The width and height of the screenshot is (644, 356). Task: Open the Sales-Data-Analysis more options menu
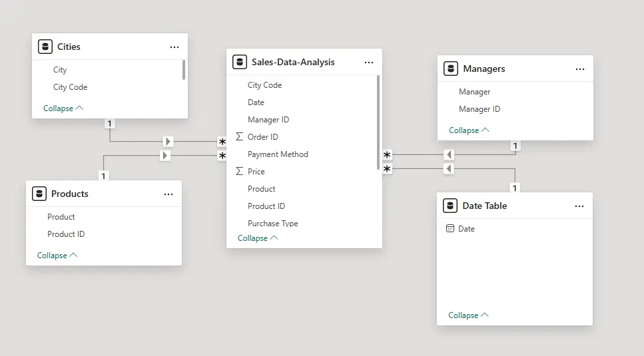click(369, 63)
